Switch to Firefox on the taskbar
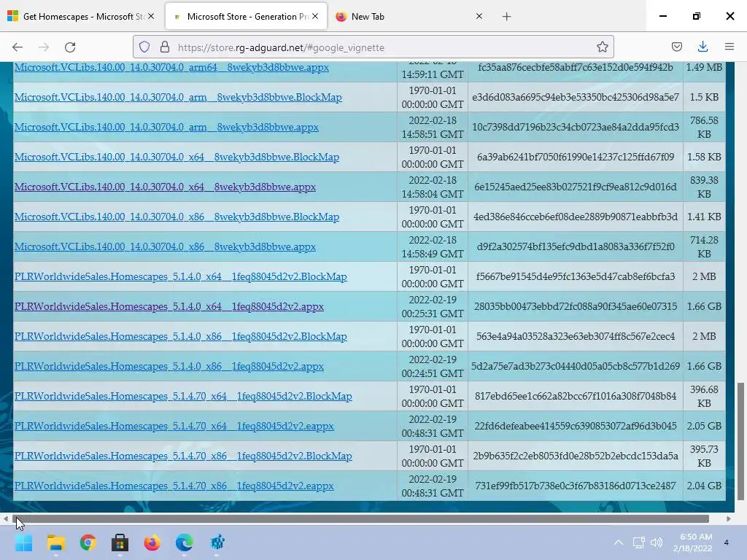Viewport: 747px width, 560px height. [x=152, y=542]
